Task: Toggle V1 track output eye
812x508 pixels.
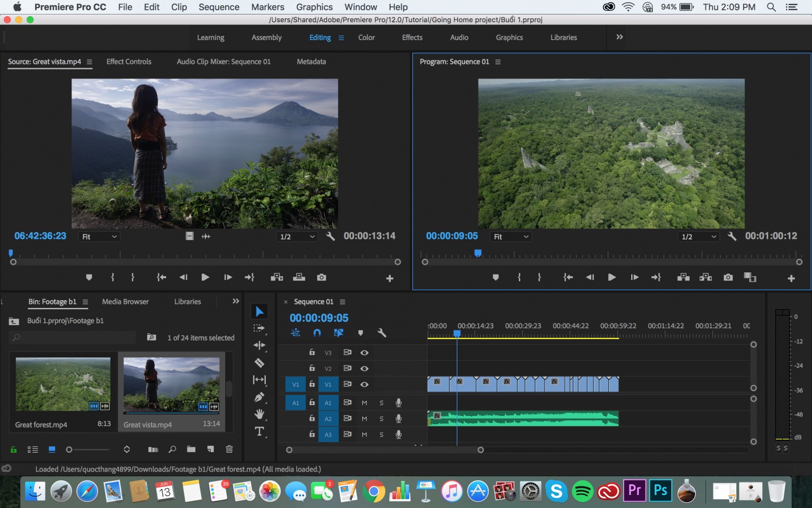Action: [x=364, y=385]
